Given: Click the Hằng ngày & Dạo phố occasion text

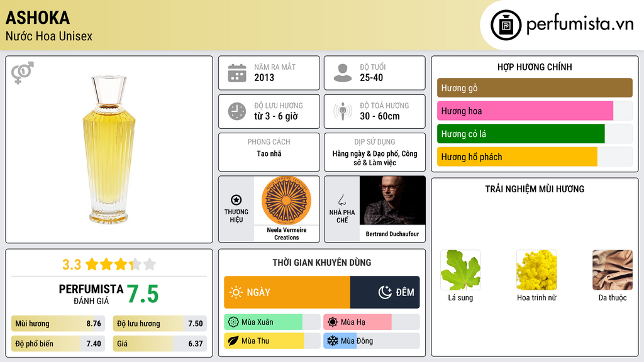Looking at the screenshot, I should (x=375, y=158).
